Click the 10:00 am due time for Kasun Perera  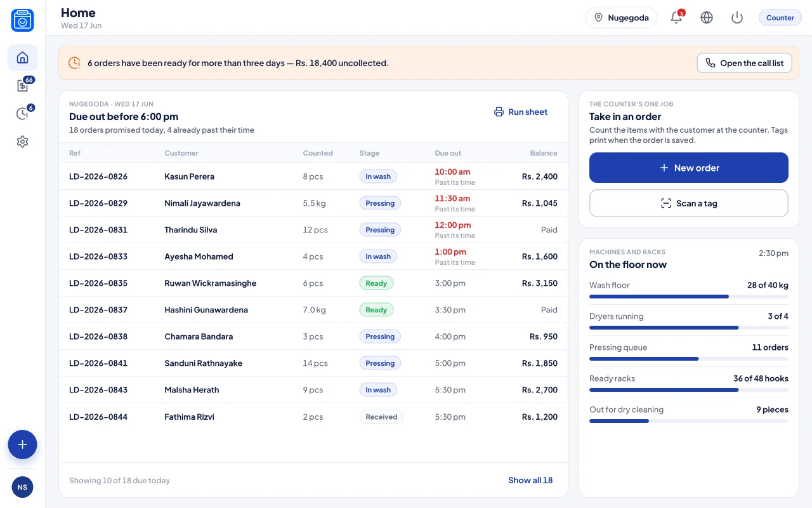click(452, 171)
